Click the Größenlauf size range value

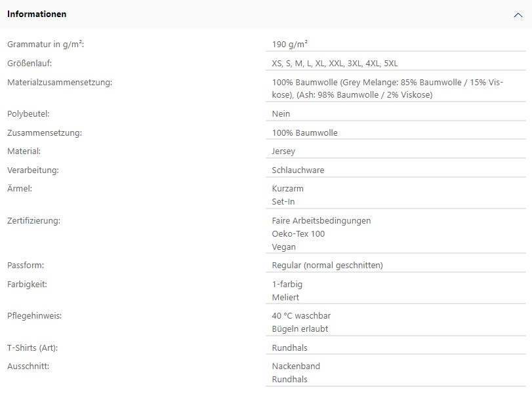(x=335, y=64)
